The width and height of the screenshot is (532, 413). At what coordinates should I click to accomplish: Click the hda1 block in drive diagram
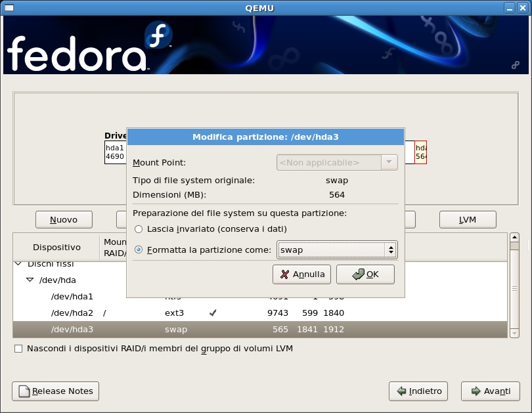tap(116, 152)
